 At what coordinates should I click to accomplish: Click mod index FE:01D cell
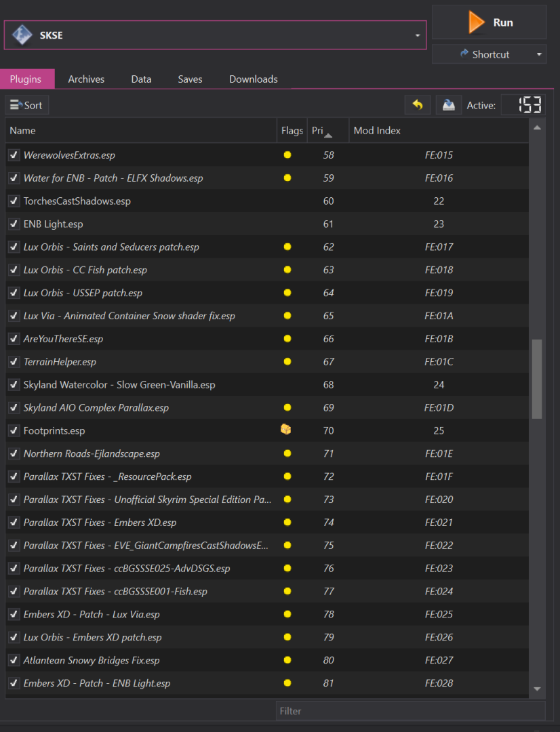tap(439, 407)
